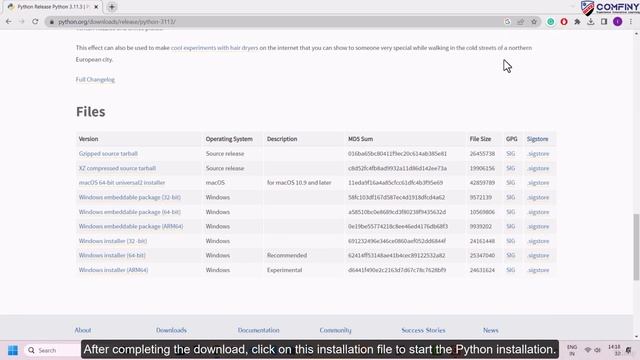
Task: Open the taskbar volume icon
Action: tap(597, 350)
